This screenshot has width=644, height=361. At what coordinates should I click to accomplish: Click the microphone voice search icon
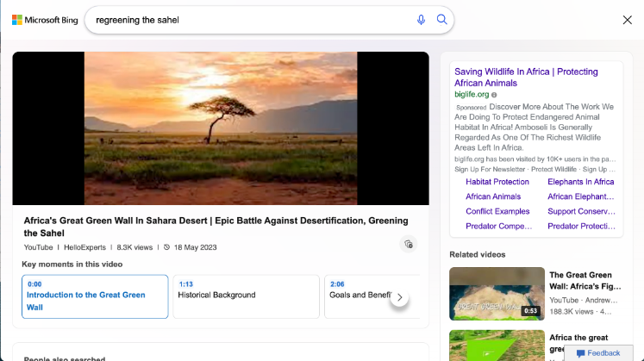pos(421,20)
